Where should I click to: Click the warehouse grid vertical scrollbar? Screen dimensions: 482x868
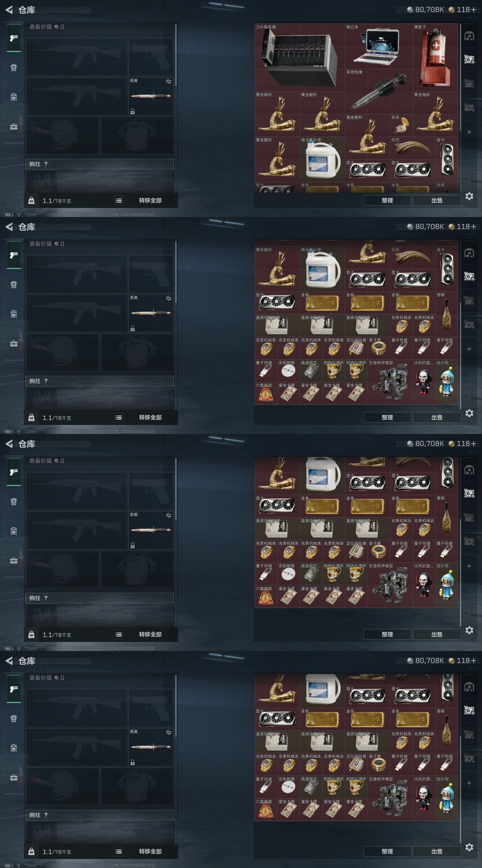pos(460,77)
